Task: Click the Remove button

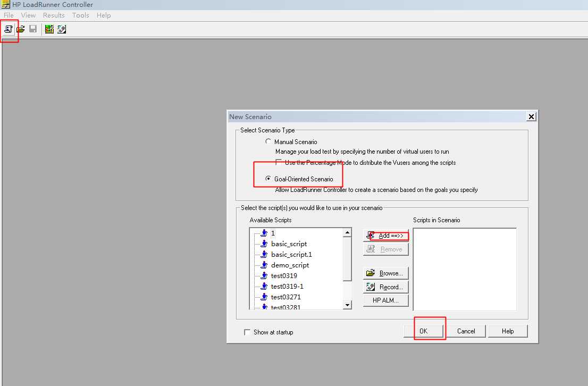Action: [386, 249]
